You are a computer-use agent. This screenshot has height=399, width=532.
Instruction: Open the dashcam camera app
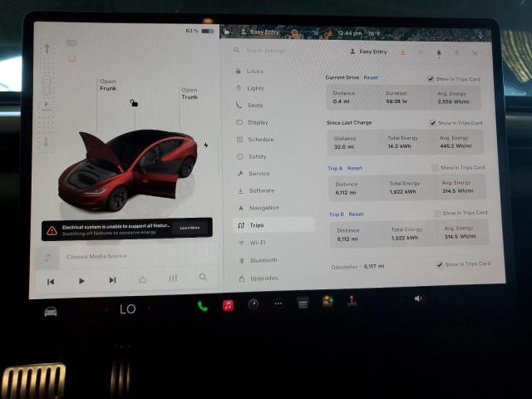pyautogui.click(x=253, y=304)
